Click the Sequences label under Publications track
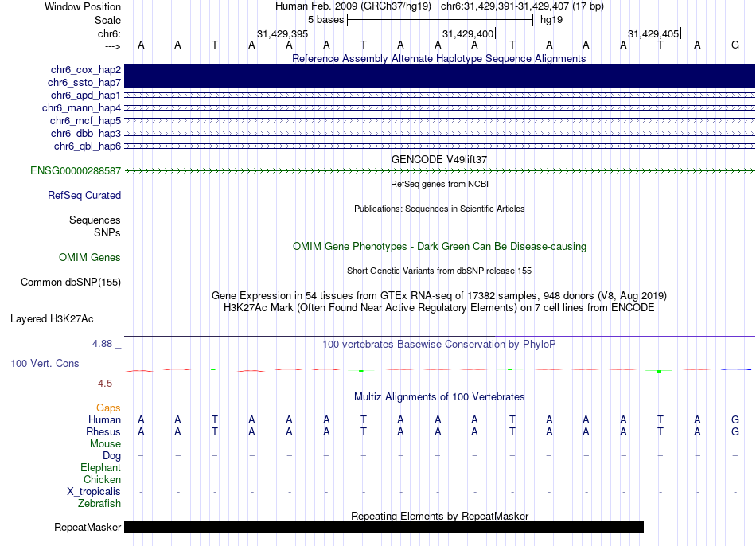This screenshot has height=546, width=756. click(x=95, y=220)
